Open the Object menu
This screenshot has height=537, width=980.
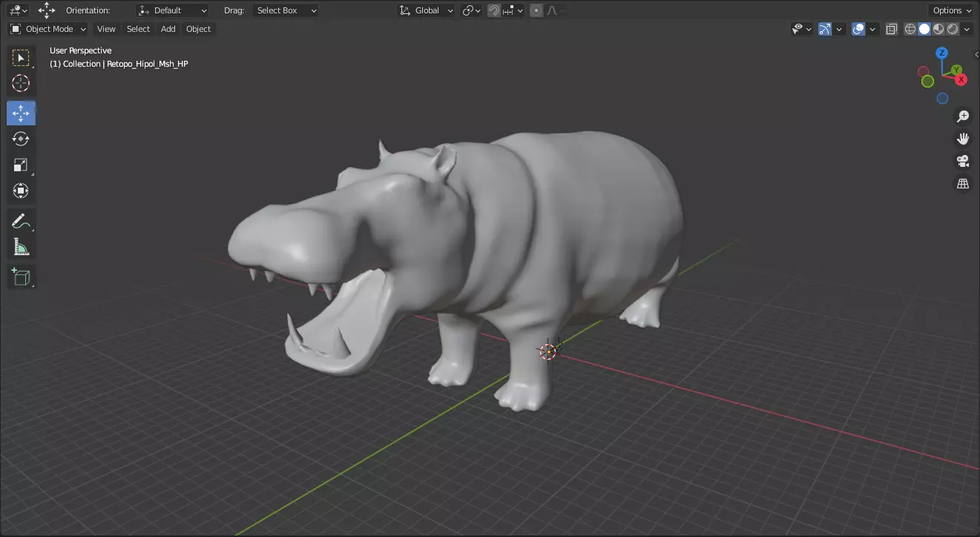click(198, 29)
